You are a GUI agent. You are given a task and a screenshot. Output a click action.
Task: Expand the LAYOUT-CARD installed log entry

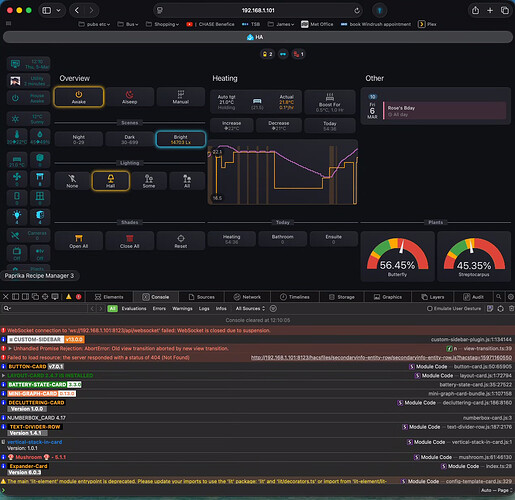4,376
